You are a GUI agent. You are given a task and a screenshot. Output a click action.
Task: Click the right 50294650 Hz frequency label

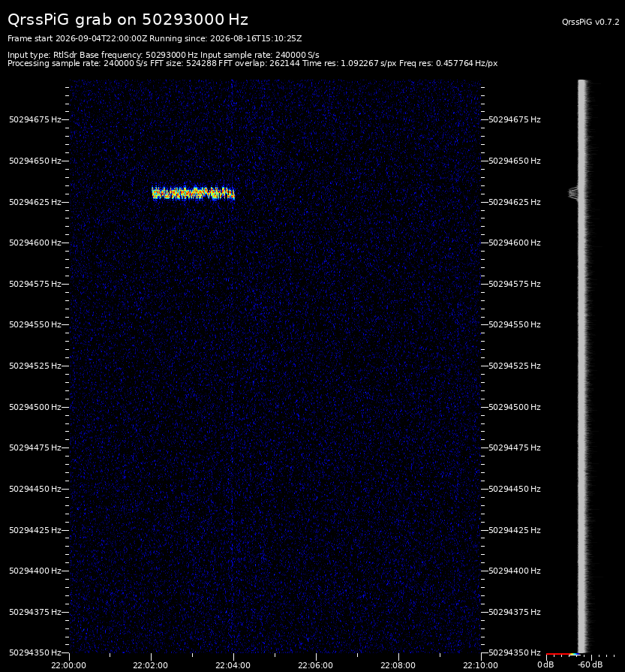(515, 161)
